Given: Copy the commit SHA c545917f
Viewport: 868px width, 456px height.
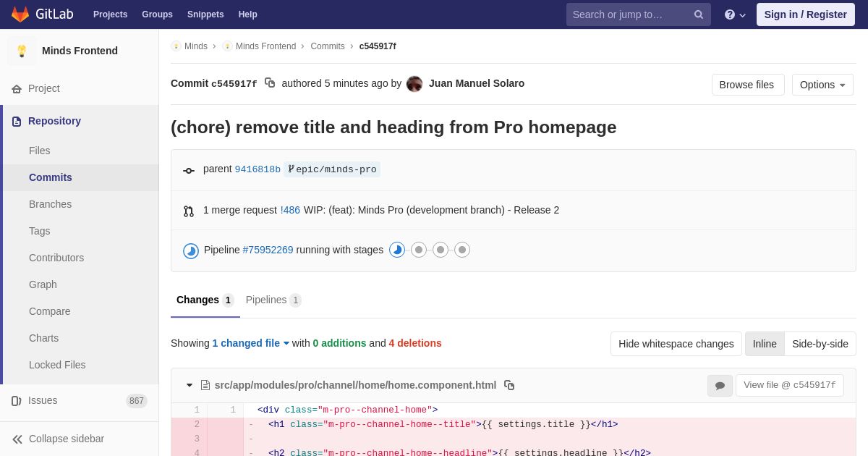Looking at the screenshot, I should [270, 83].
